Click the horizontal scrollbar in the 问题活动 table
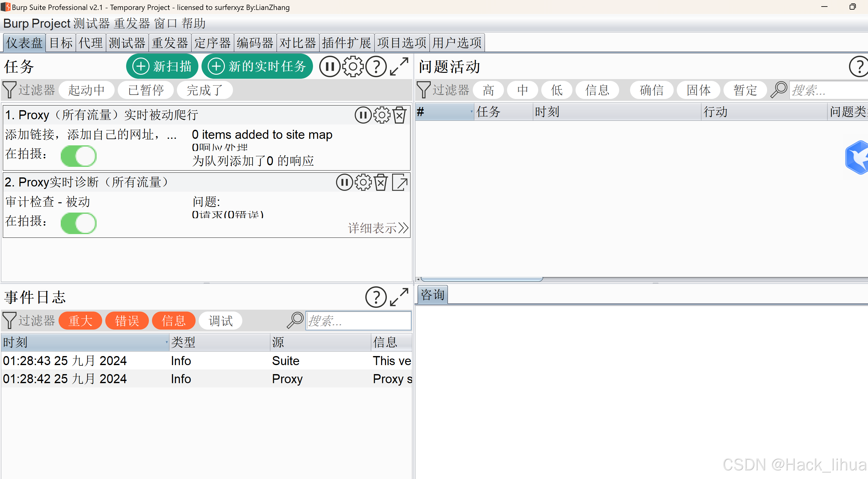Image resolution: width=868 pixels, height=479 pixels. pos(482,279)
